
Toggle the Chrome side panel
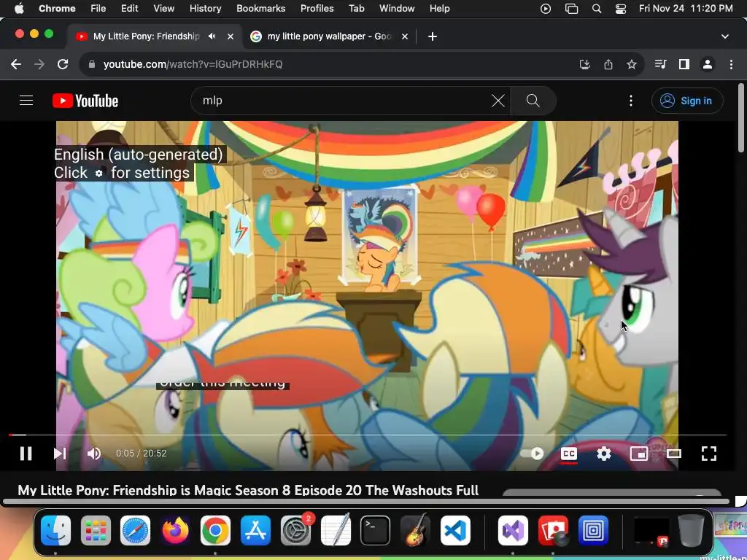pyautogui.click(x=684, y=64)
